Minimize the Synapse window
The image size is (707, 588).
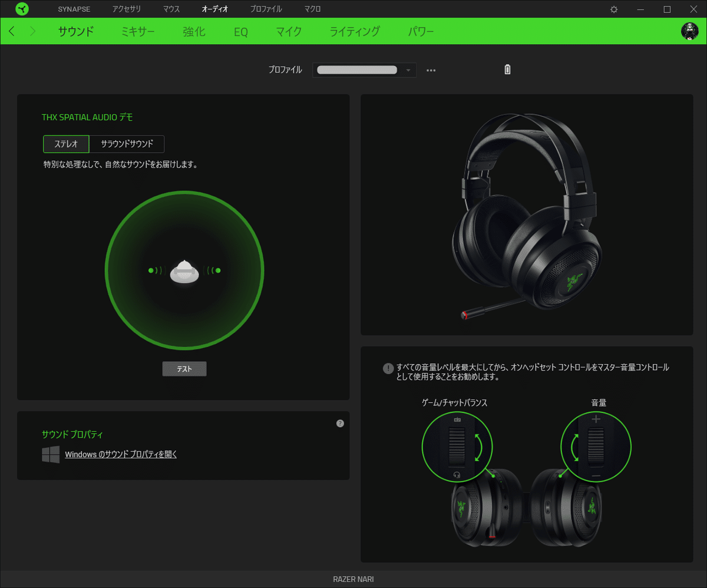640,9
